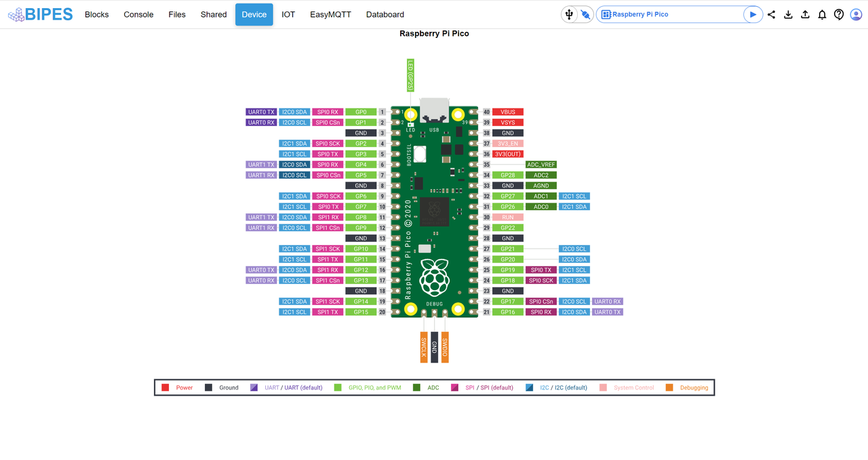Open the EasyMQTT tab

pos(330,14)
